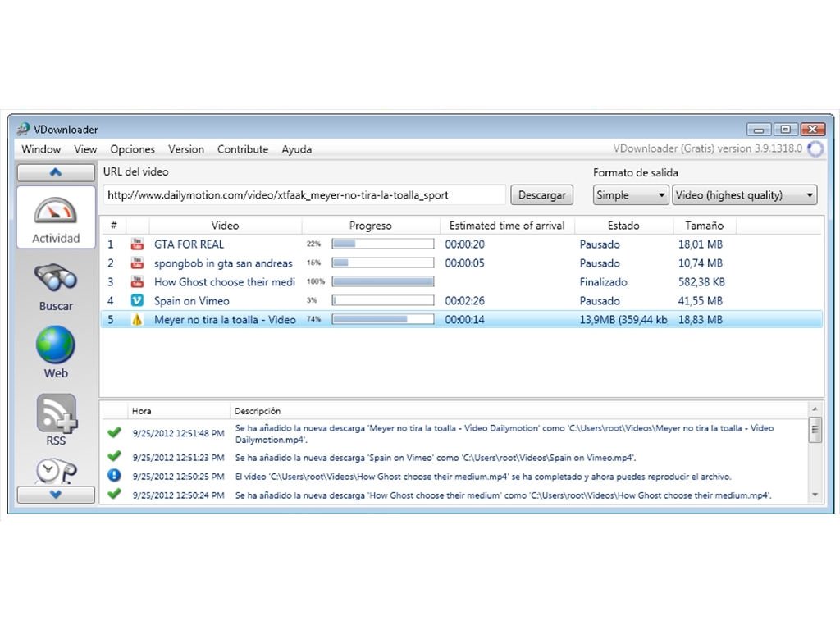
Task: Open the View menu
Action: click(x=85, y=149)
